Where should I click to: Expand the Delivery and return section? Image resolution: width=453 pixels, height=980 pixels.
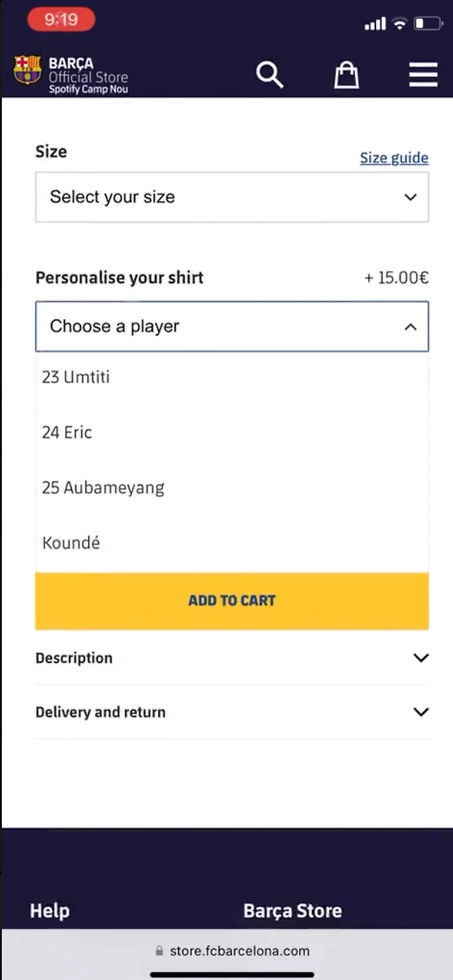point(232,712)
